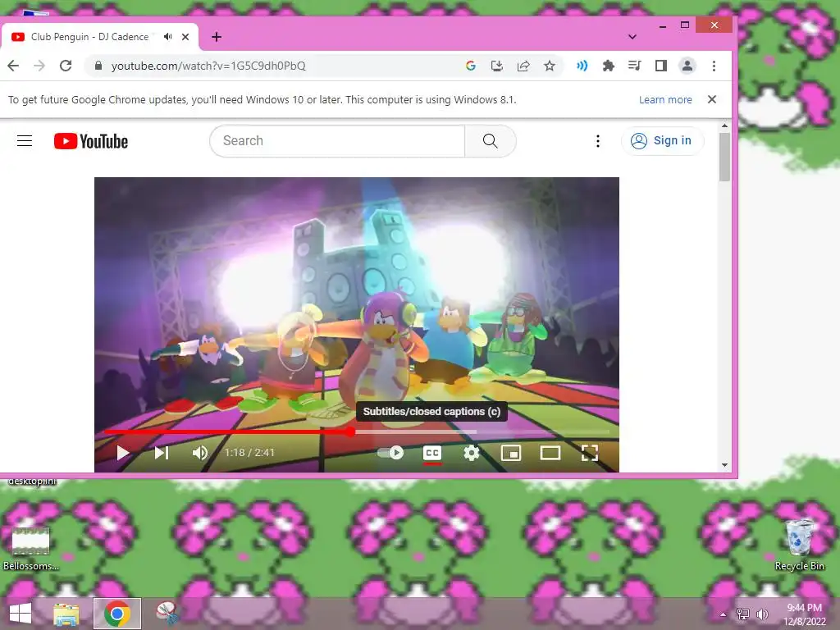This screenshot has width=840, height=630.
Task: Go back in browser history
Action: pos(13,66)
